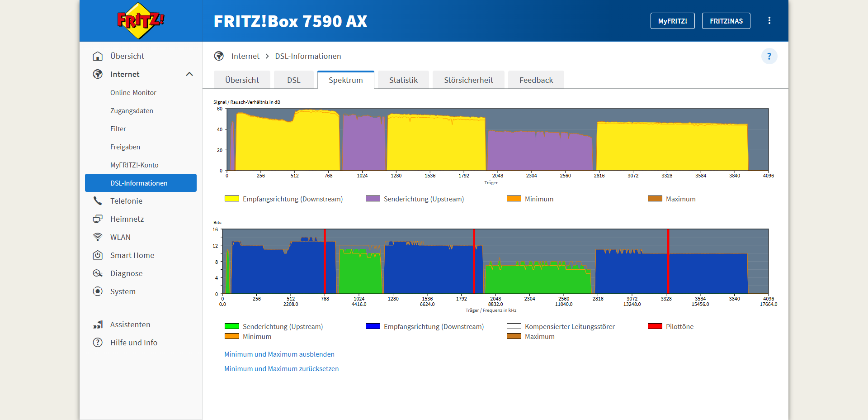Click the Diagnose icon
The width and height of the screenshot is (868, 420).
tap(98, 273)
